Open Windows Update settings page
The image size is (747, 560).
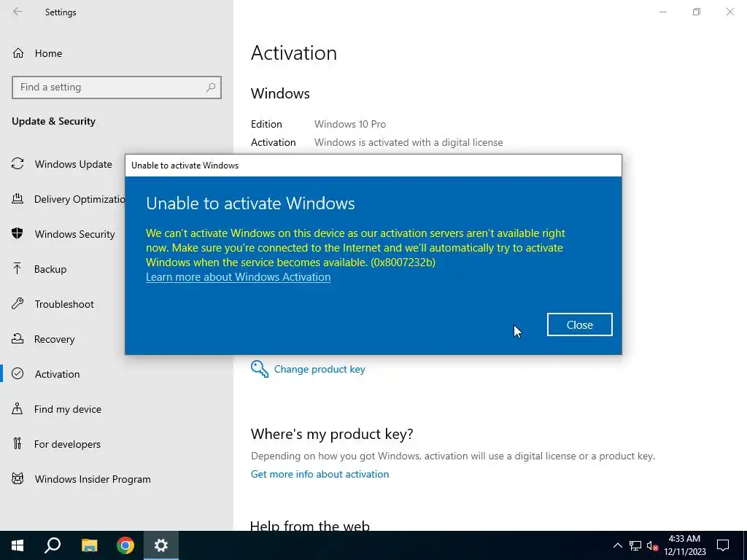pos(74,164)
